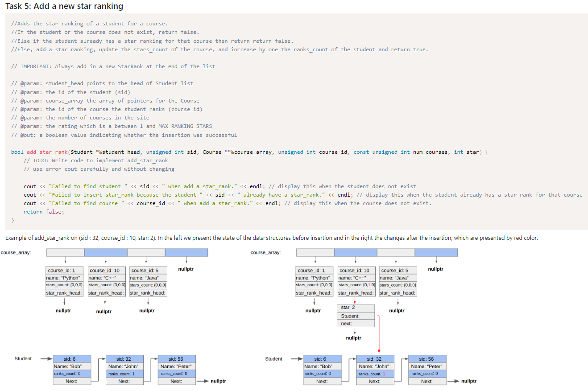Click the nullptr below the star rank node
Viewport: 588px width, 391px height.
(353, 338)
